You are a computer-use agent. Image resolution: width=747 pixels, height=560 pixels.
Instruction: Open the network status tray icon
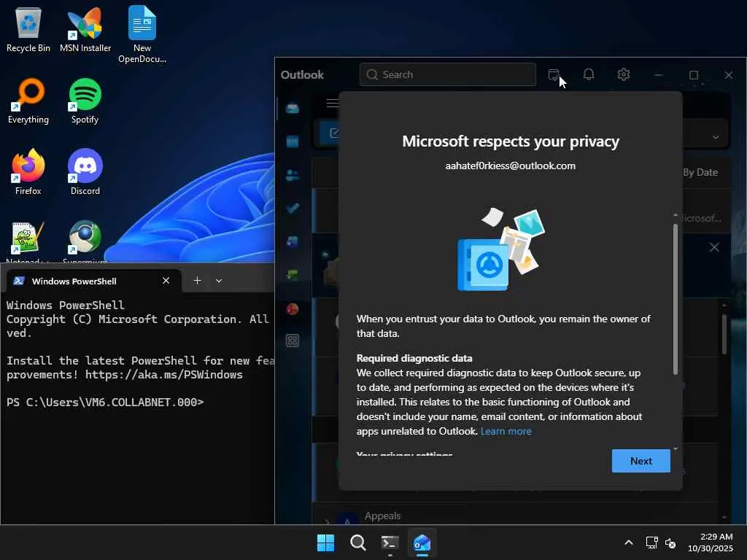point(651,542)
